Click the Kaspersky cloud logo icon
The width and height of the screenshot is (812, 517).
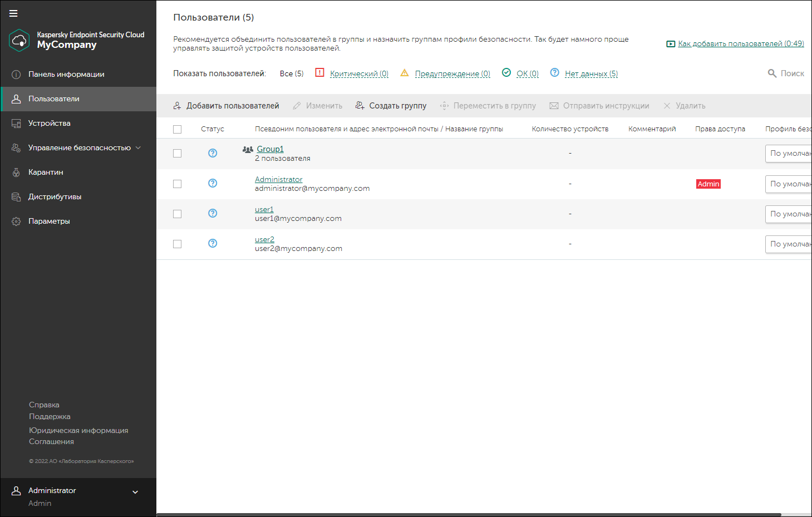[x=19, y=40]
